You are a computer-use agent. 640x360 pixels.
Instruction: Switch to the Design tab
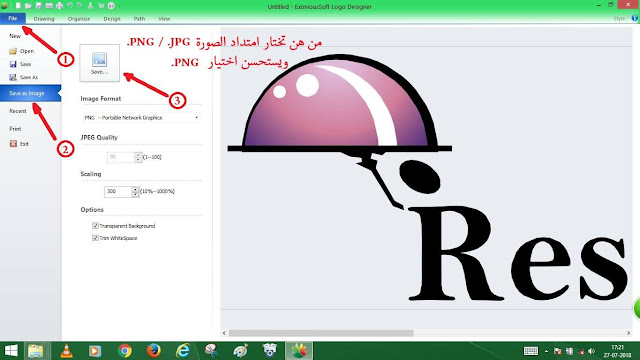[112, 19]
